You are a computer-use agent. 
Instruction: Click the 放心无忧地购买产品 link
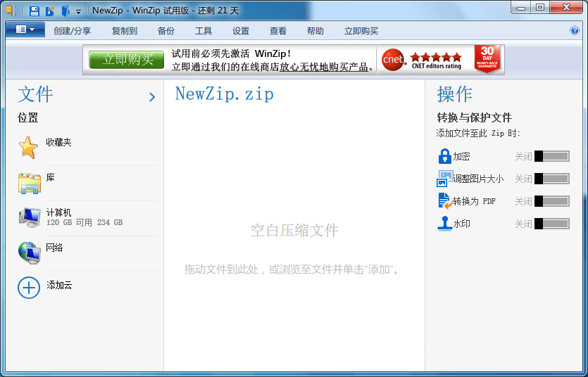[324, 67]
